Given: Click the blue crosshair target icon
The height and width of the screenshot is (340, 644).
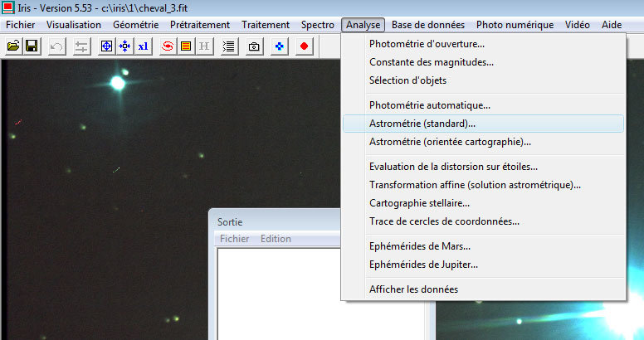Looking at the screenshot, I should [x=106, y=46].
